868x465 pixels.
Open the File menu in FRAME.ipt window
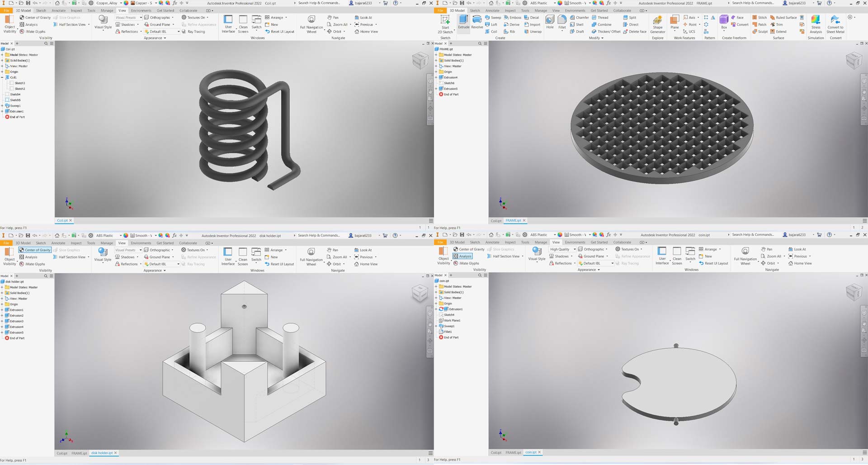coord(440,10)
